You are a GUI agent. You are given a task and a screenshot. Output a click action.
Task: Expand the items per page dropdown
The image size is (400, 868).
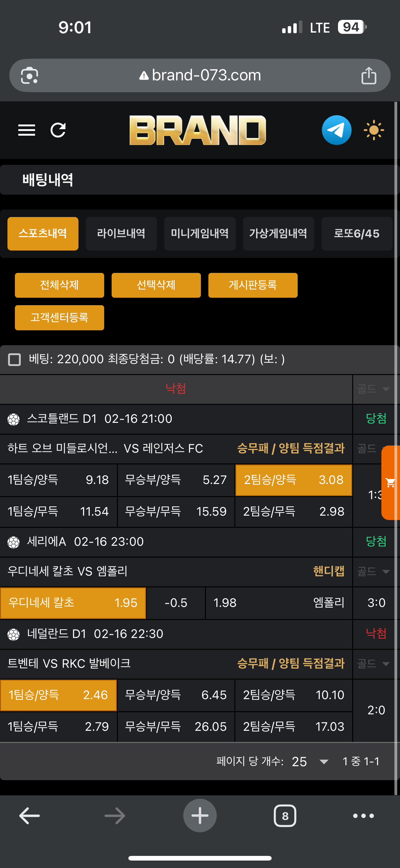(x=309, y=762)
